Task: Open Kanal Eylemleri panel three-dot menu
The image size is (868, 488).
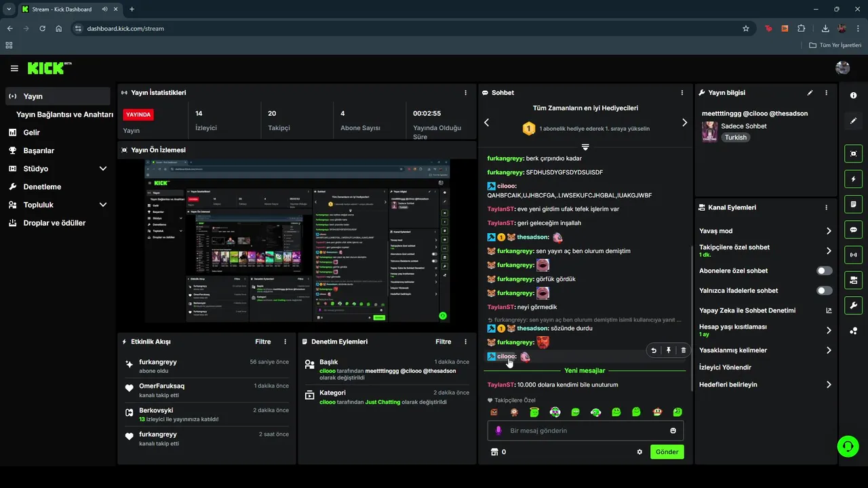Action: tap(826, 207)
